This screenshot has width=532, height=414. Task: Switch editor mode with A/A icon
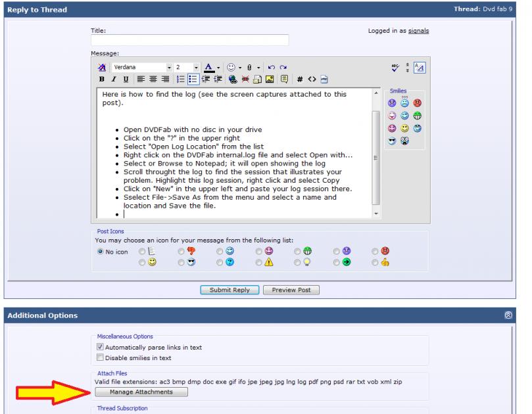[420, 68]
